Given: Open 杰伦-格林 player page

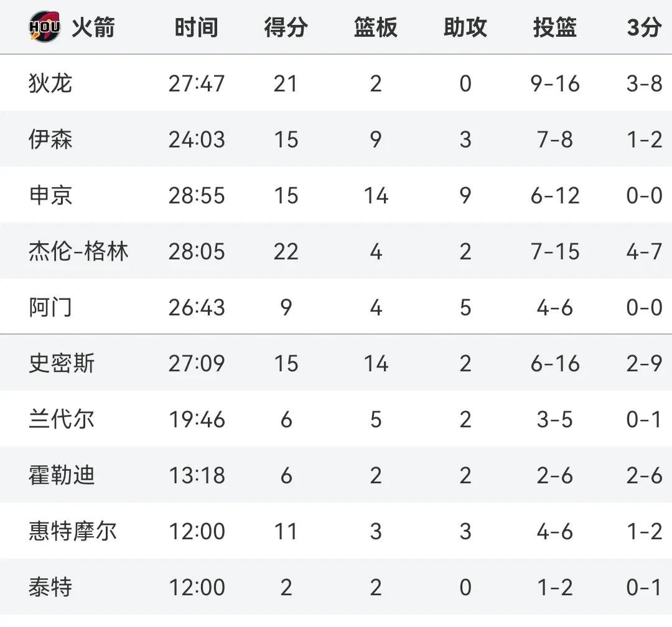Looking at the screenshot, I should (x=78, y=251).
